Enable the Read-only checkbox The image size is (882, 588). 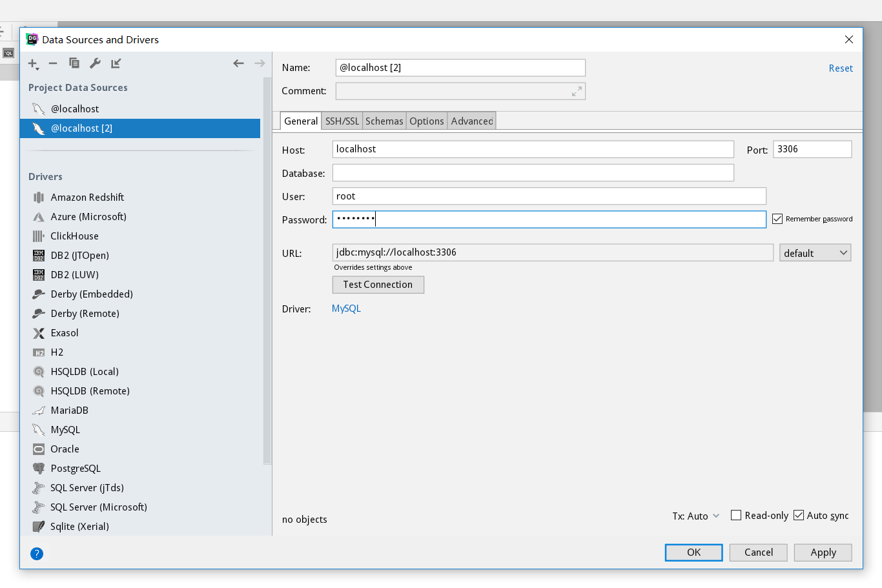(x=736, y=515)
